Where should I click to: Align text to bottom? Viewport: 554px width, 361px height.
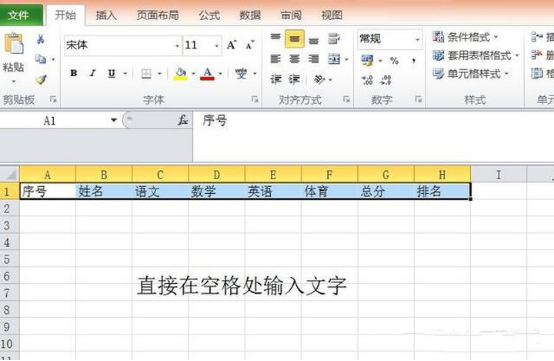(x=313, y=40)
